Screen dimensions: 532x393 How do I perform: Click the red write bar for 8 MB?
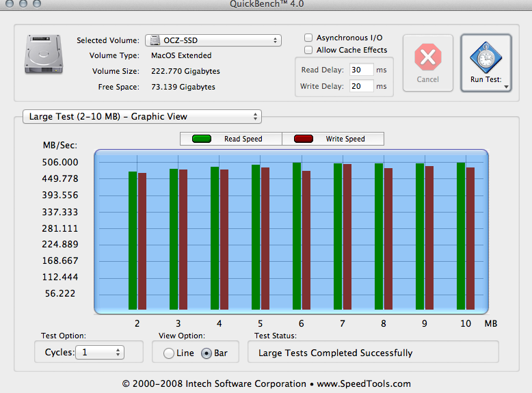click(x=388, y=239)
